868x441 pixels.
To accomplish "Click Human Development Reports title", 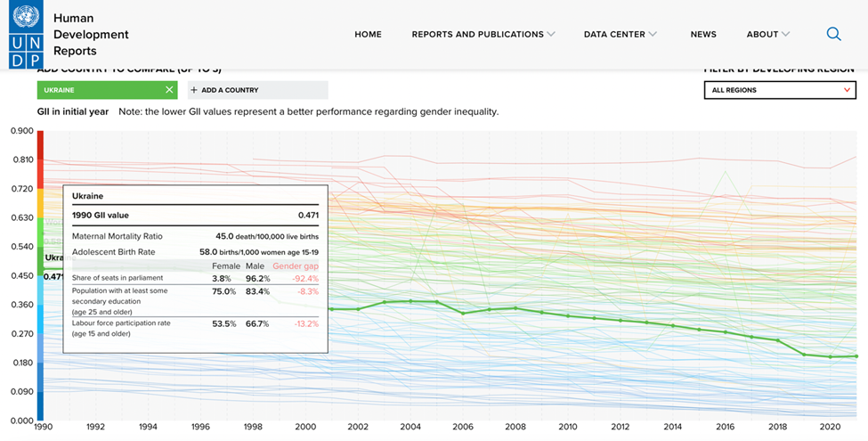I will pos(91,35).
